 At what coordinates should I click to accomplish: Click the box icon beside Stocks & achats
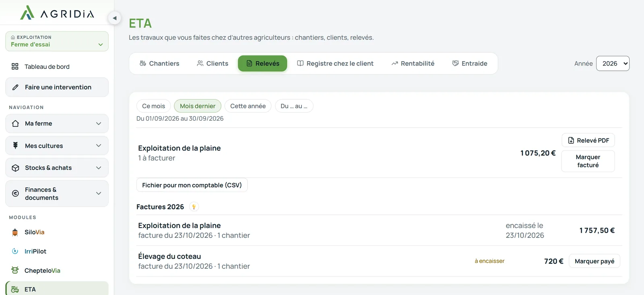(15, 168)
